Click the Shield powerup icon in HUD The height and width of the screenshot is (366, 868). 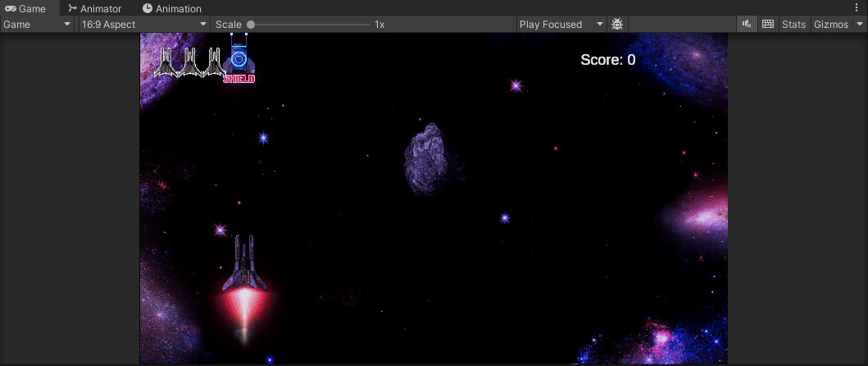240,58
